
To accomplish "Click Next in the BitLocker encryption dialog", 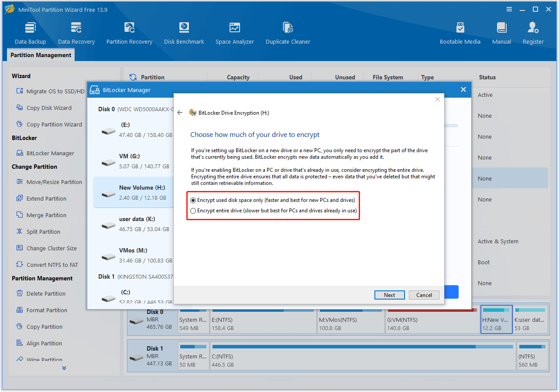I will tap(389, 295).
